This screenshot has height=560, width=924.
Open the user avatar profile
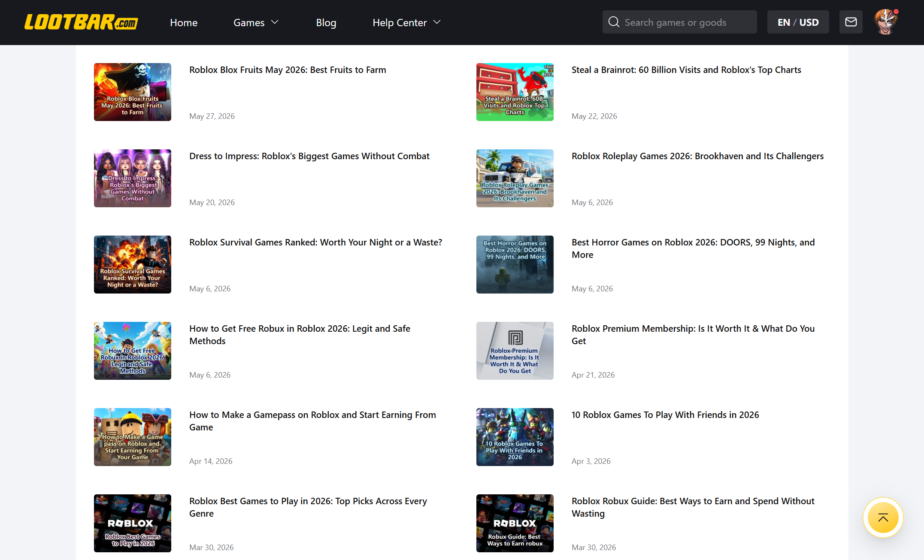886,22
